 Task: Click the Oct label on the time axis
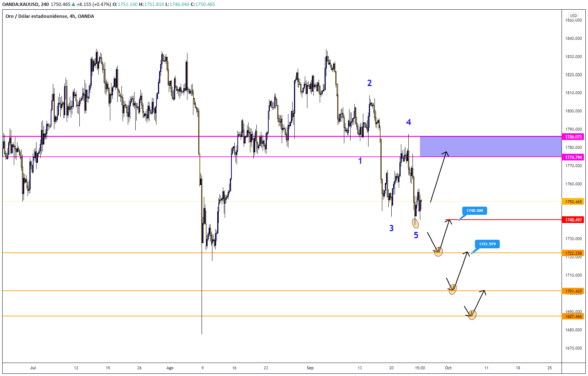(448, 368)
